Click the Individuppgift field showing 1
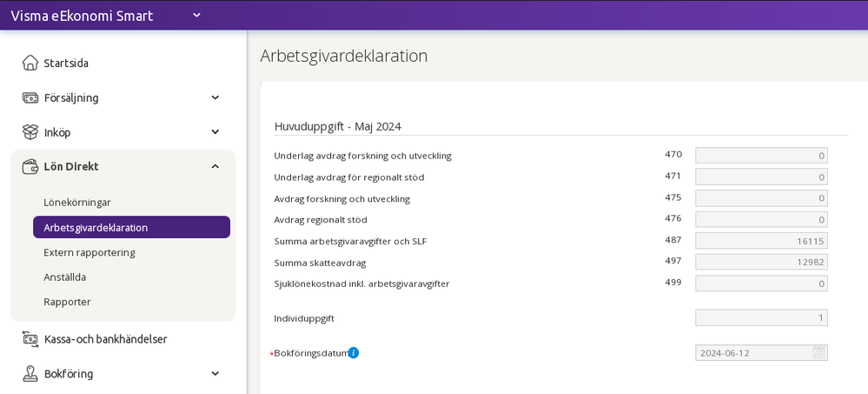 pos(761,317)
